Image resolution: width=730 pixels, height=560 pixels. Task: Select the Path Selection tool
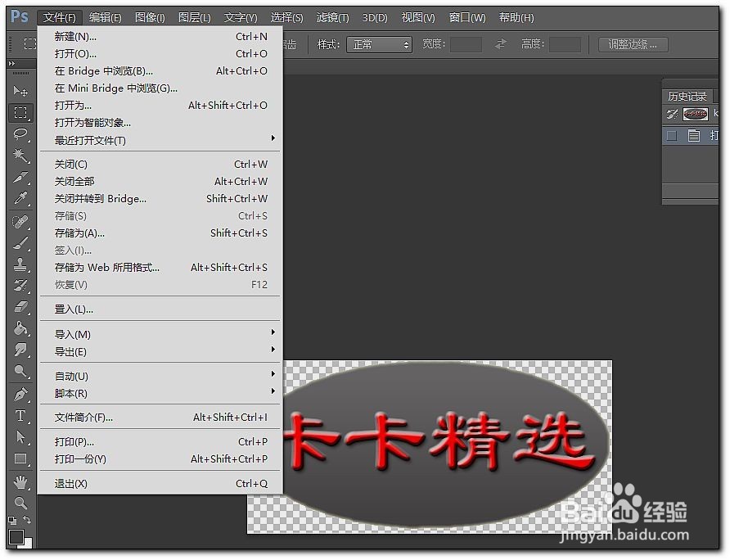pos(20,437)
